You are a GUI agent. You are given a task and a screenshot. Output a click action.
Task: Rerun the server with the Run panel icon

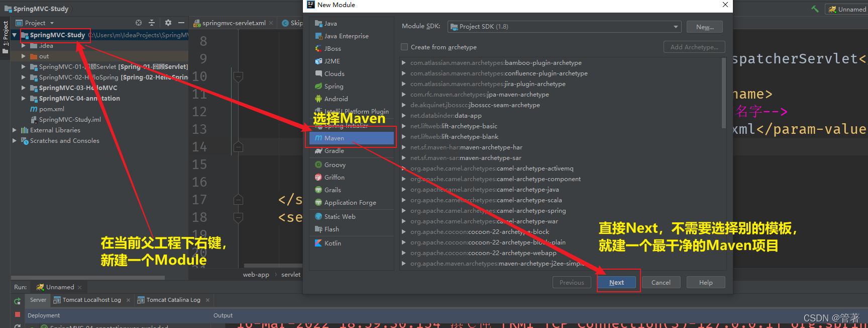(17, 301)
